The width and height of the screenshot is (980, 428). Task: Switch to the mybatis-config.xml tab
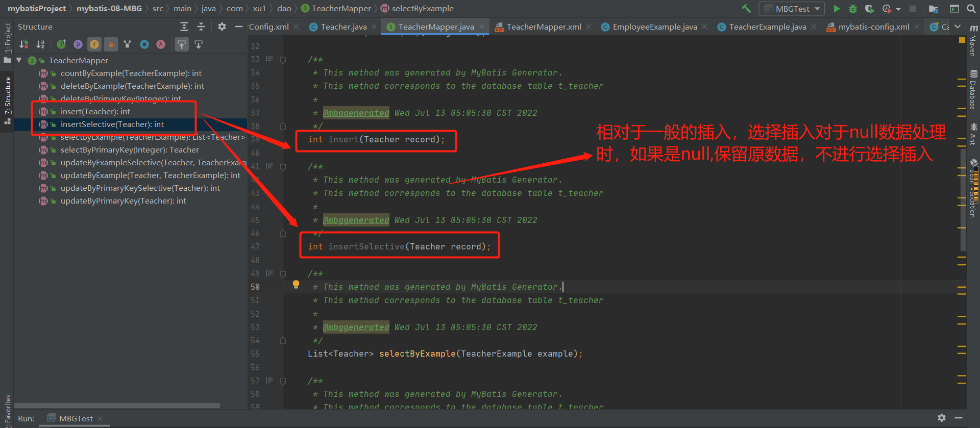click(x=873, y=27)
